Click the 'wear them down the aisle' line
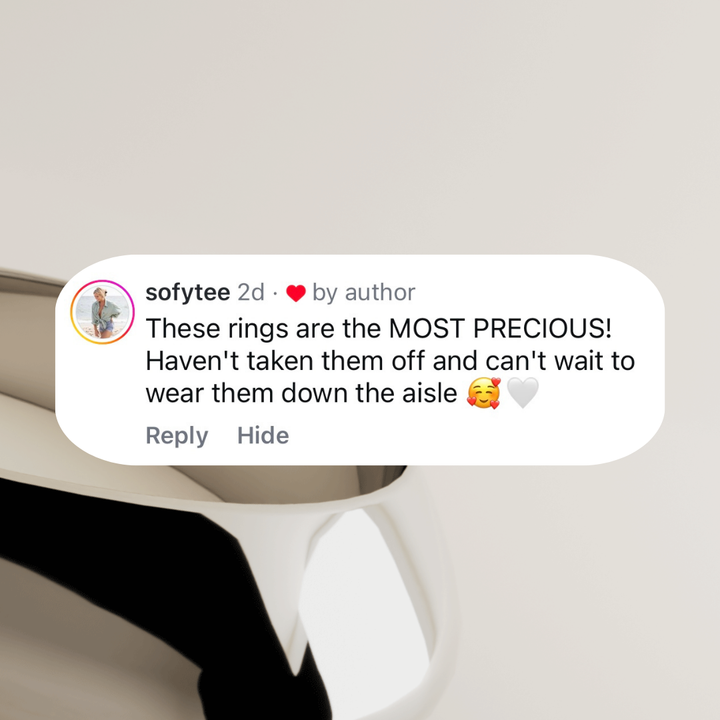The width and height of the screenshot is (720, 720). pos(301,394)
